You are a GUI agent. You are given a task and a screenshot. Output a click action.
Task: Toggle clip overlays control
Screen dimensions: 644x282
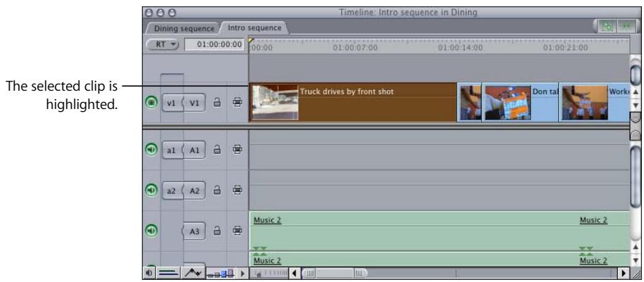click(193, 272)
